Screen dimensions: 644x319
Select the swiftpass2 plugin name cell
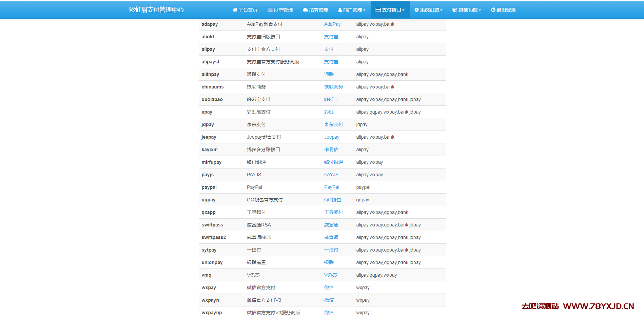tap(214, 237)
